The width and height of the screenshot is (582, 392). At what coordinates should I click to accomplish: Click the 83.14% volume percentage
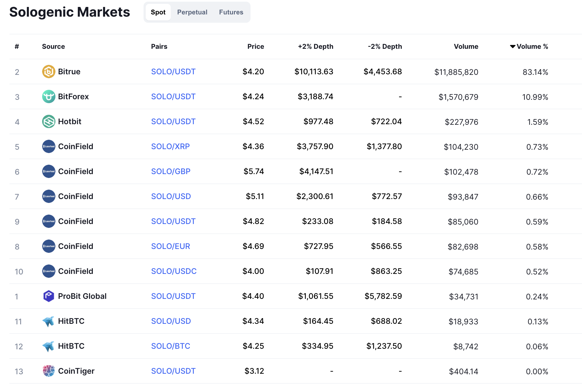pyautogui.click(x=535, y=72)
